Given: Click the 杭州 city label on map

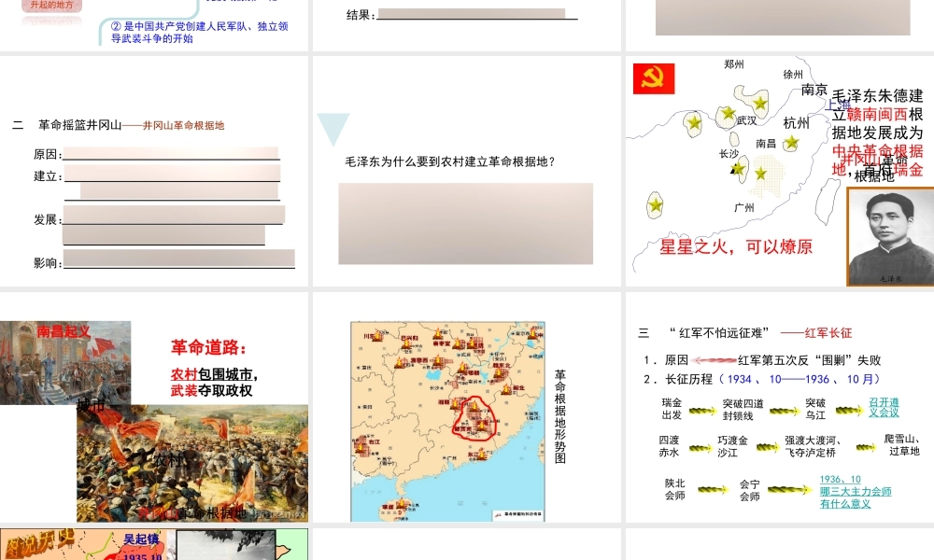Looking at the screenshot, I should click(797, 122).
